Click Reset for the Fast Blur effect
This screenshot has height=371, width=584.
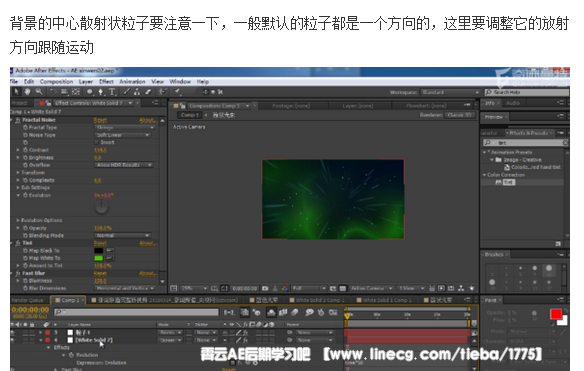(x=100, y=273)
